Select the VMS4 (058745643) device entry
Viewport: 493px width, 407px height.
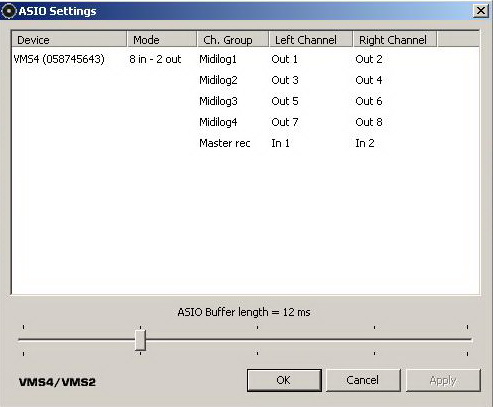(59, 59)
